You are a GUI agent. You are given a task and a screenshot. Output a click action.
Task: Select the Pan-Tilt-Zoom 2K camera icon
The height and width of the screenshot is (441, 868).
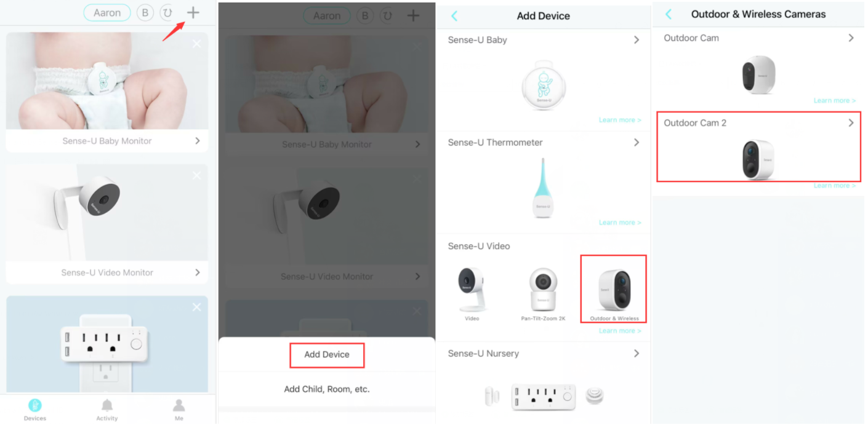click(x=543, y=294)
